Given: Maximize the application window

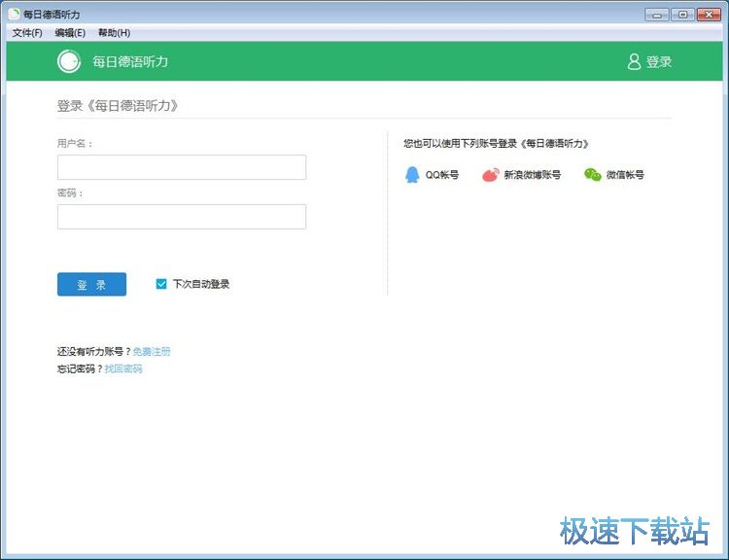Looking at the screenshot, I should (682, 14).
